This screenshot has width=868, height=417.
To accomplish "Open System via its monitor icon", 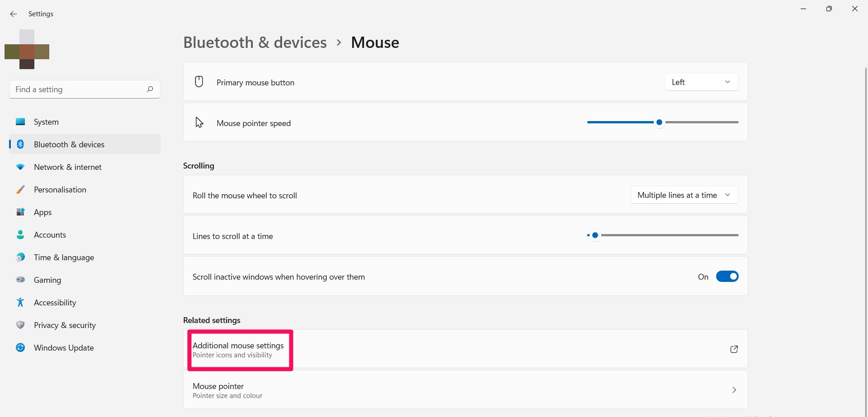I will (20, 122).
